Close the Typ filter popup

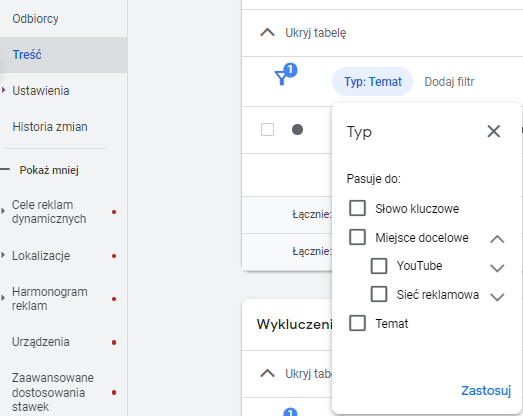click(x=494, y=131)
